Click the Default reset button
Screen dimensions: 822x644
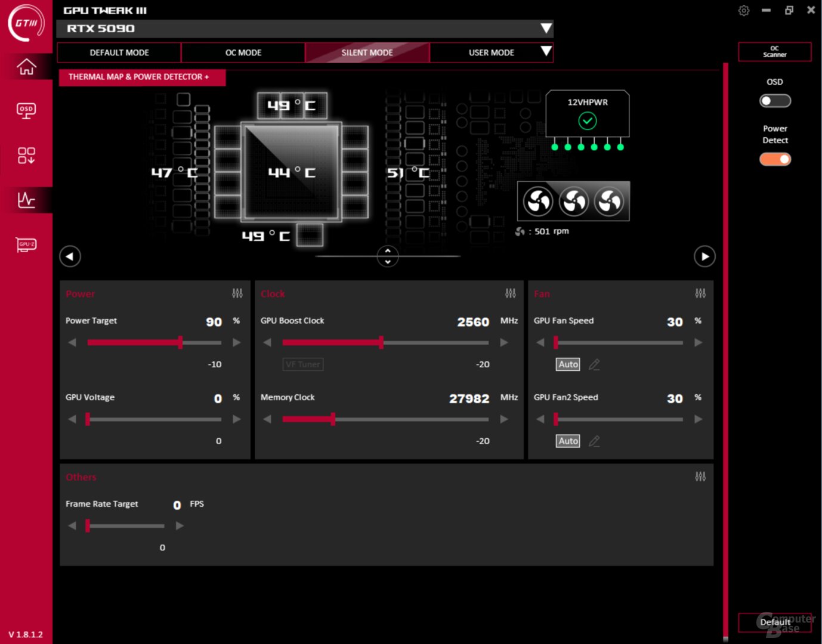click(775, 623)
